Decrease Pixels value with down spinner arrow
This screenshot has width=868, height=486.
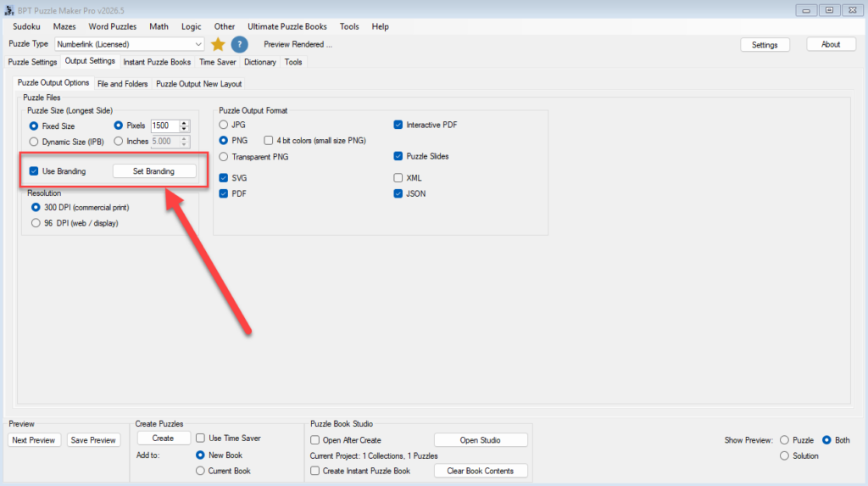(x=184, y=129)
